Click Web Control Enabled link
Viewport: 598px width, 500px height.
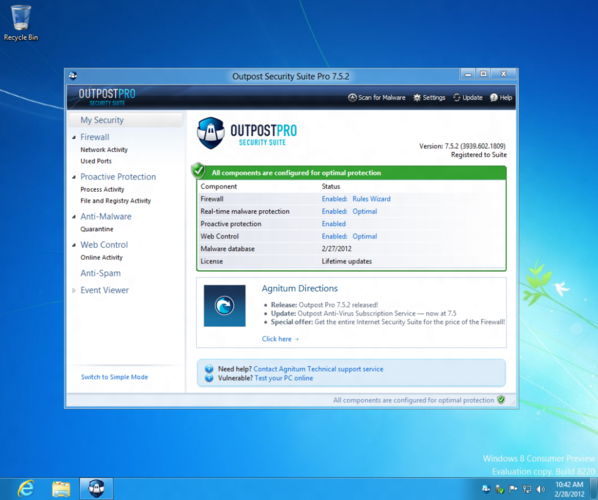(x=334, y=236)
